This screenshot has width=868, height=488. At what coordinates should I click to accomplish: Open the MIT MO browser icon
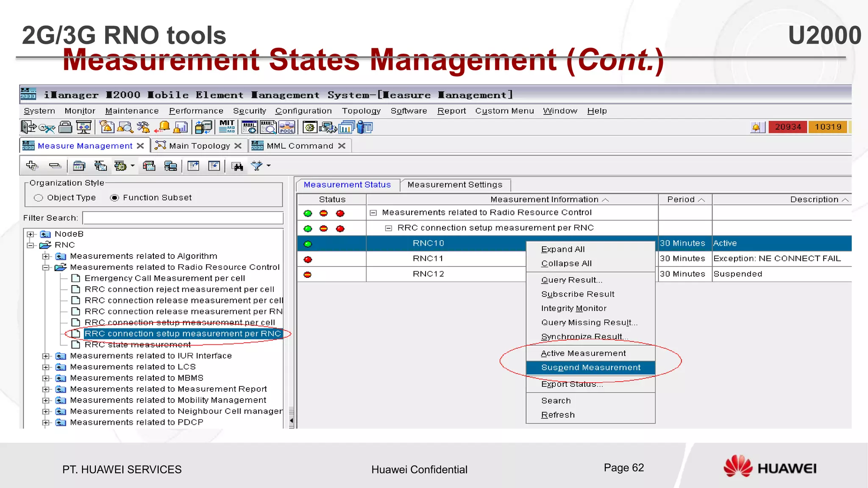[x=227, y=127]
